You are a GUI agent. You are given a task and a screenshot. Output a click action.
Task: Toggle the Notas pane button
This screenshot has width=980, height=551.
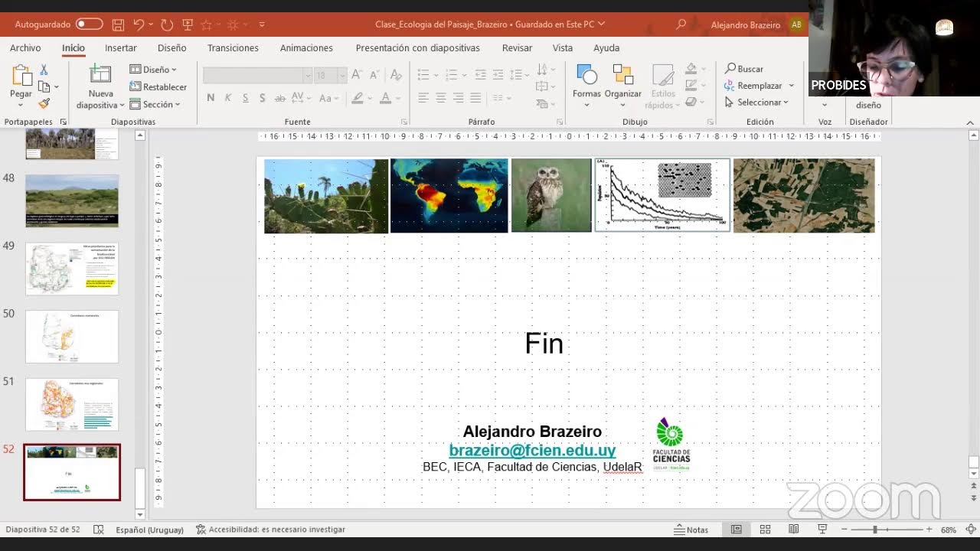[691, 530]
